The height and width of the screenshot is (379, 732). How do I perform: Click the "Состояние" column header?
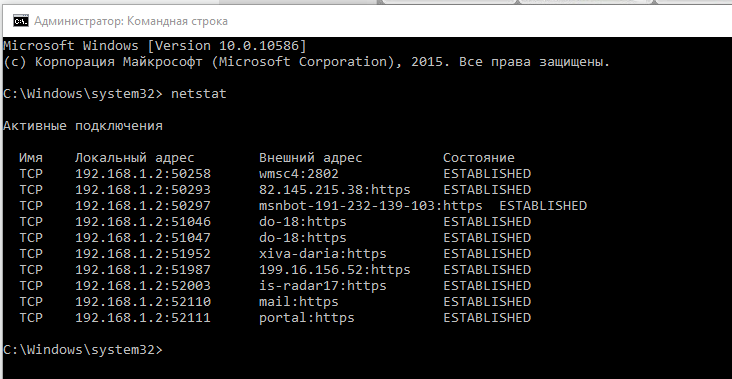point(479,158)
